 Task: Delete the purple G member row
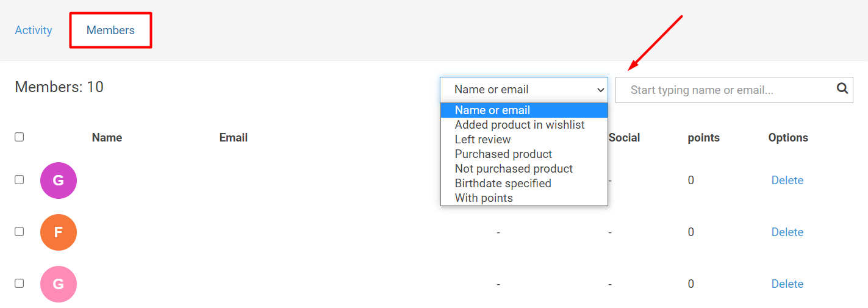click(x=787, y=181)
